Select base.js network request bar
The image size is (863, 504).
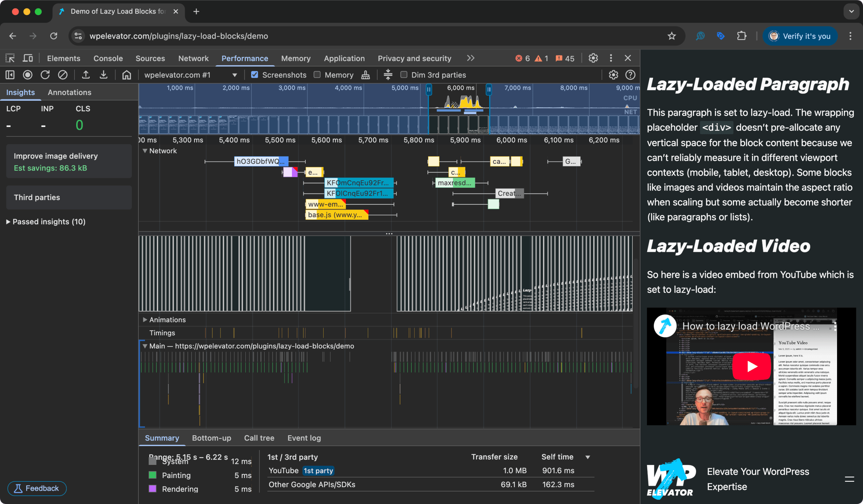point(337,215)
